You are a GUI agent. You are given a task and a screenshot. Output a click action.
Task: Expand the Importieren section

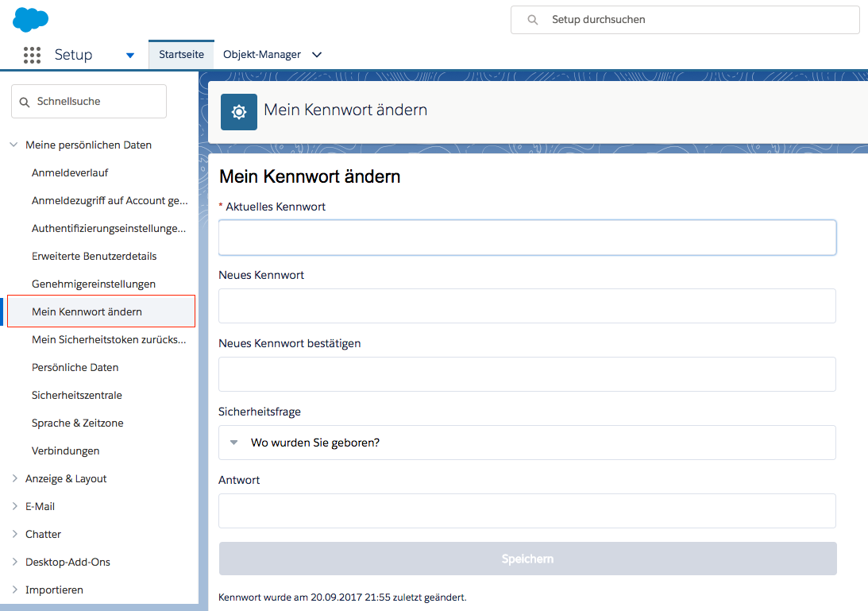(x=14, y=590)
